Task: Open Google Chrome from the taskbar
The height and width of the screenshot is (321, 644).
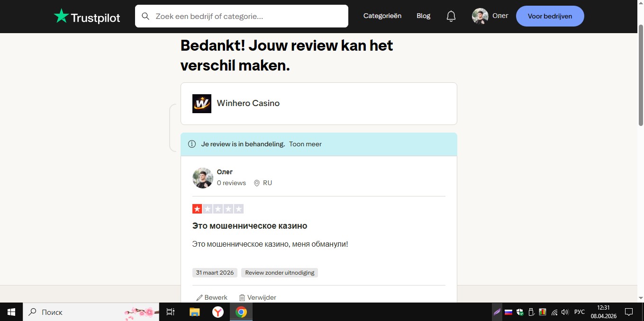Action: pos(241,312)
